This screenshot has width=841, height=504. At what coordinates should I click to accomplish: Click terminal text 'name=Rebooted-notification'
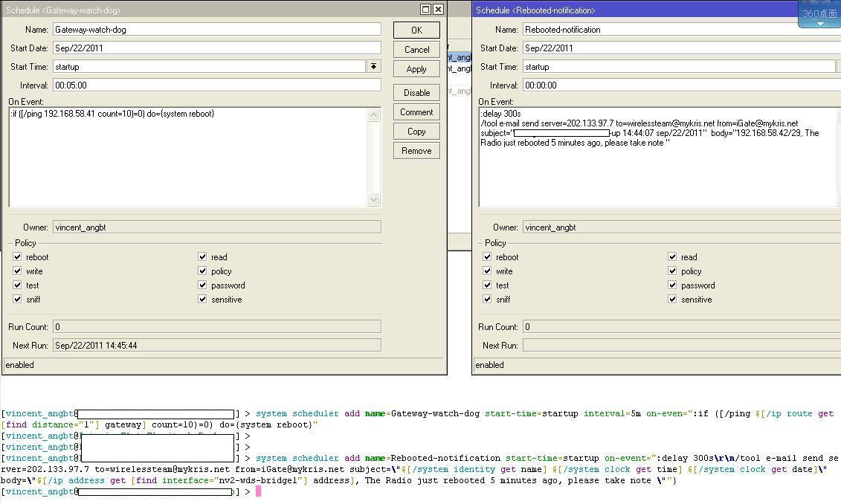[x=432, y=458]
